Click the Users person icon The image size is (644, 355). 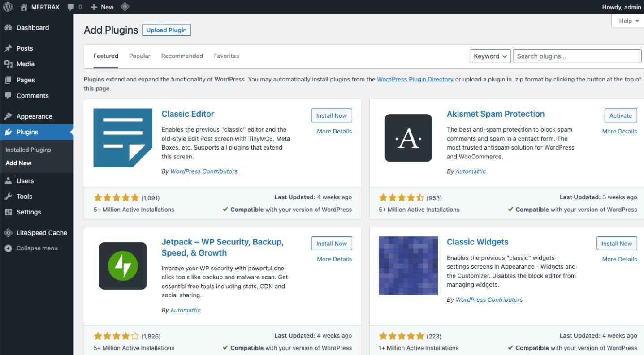[8, 181]
